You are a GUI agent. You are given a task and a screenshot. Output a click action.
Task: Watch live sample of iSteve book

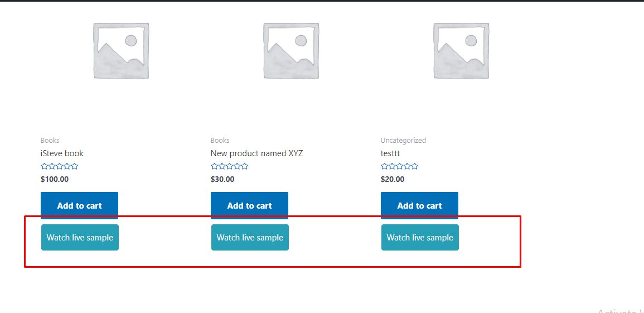tap(80, 238)
